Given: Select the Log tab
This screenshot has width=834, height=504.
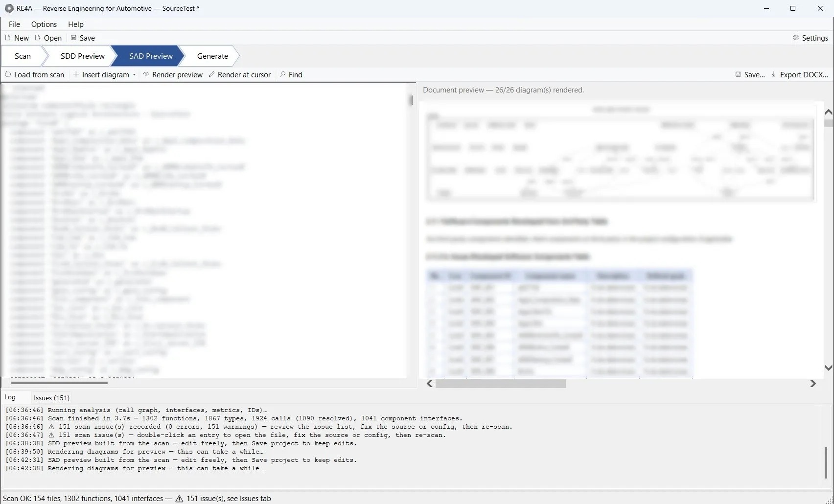Looking at the screenshot, I should click(10, 397).
